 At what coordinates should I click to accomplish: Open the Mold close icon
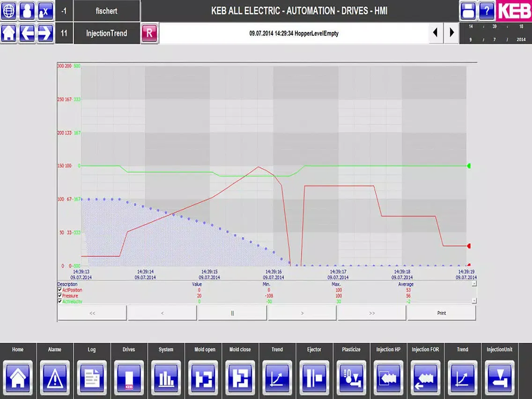coord(240,377)
